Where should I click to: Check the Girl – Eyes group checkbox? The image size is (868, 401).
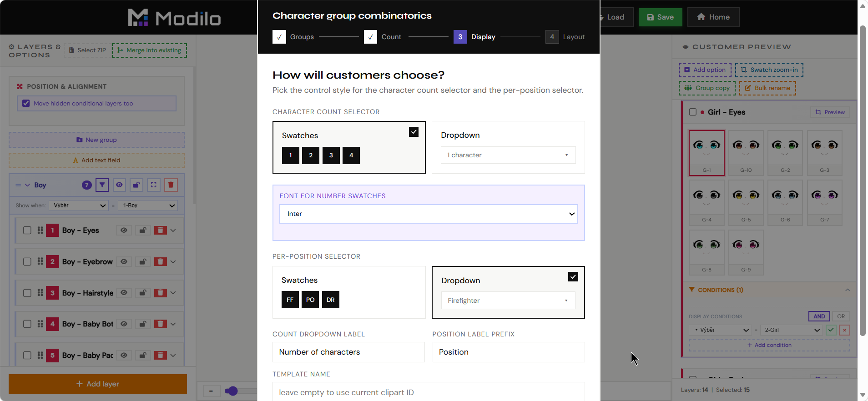point(693,112)
